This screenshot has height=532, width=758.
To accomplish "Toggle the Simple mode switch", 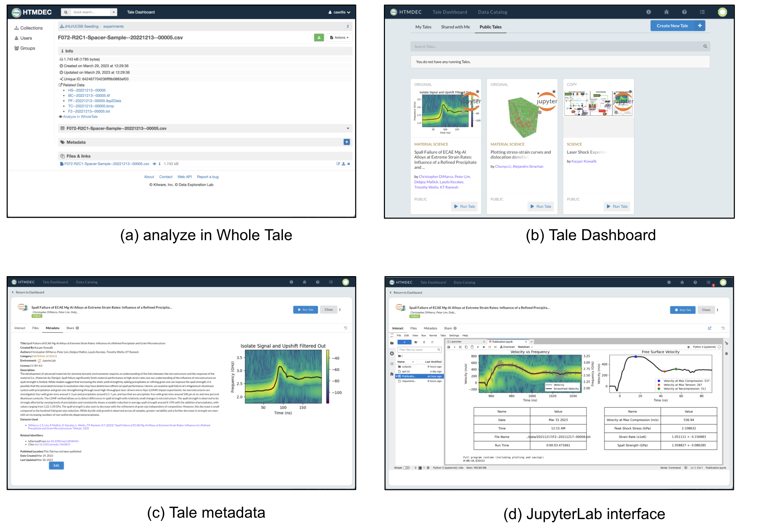I will 406,468.
